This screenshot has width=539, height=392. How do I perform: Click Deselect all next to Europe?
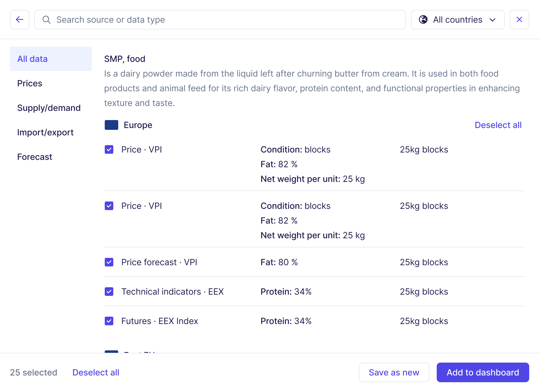coord(498,125)
